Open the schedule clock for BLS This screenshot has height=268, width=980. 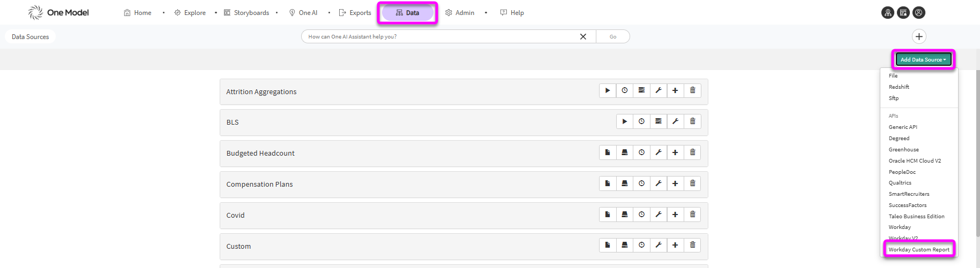(x=641, y=121)
